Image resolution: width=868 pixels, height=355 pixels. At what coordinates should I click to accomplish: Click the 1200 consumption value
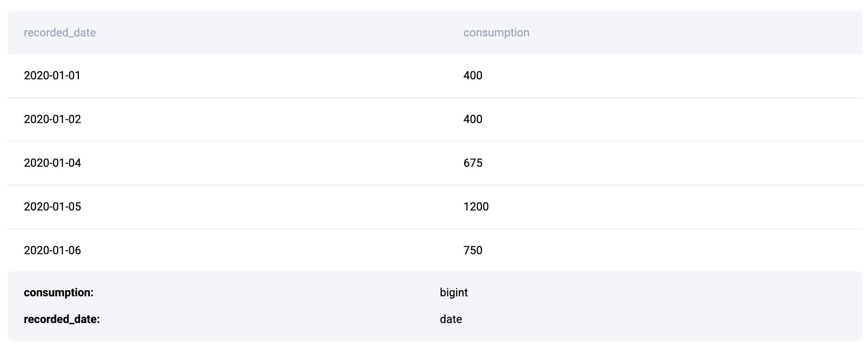point(476,207)
